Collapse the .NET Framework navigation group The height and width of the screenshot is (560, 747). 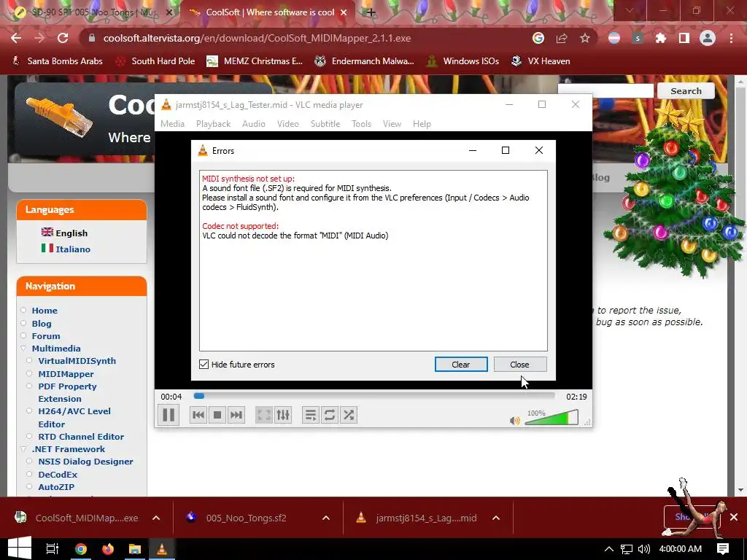tap(23, 449)
